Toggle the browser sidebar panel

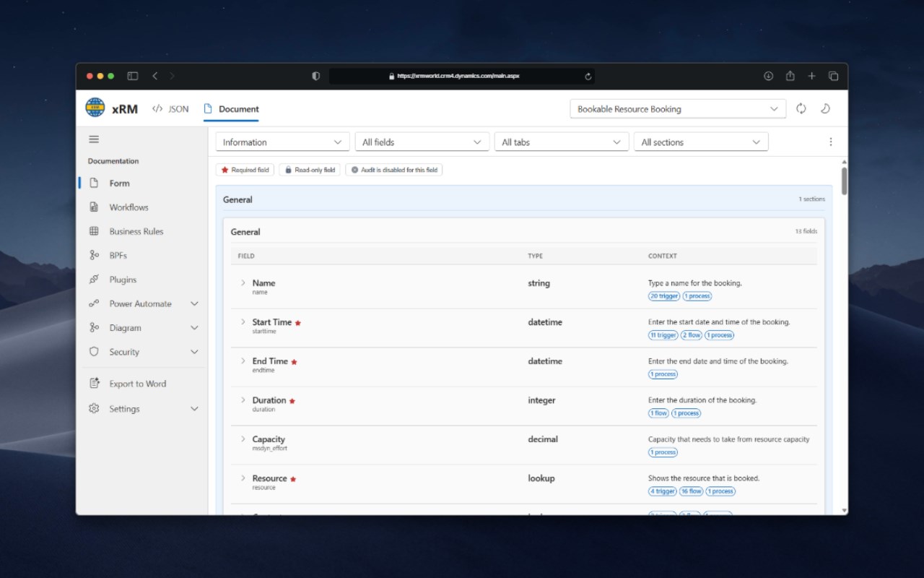(x=133, y=76)
